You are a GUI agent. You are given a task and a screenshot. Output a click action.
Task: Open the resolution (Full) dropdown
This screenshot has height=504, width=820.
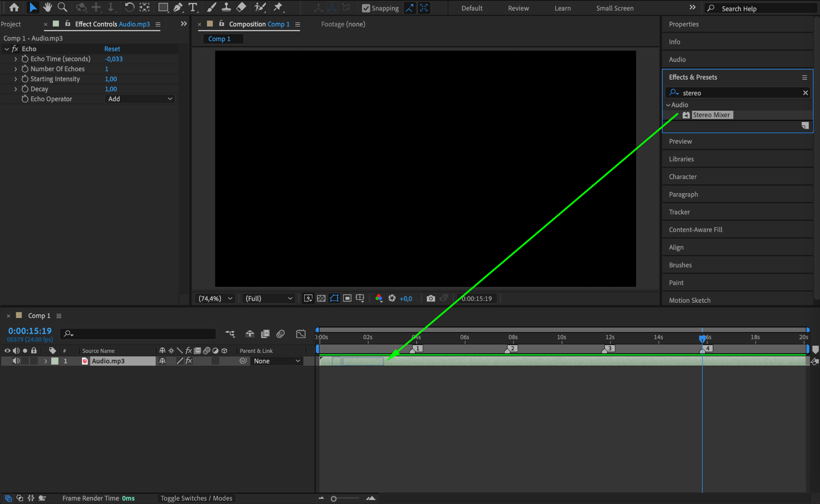pyautogui.click(x=269, y=298)
